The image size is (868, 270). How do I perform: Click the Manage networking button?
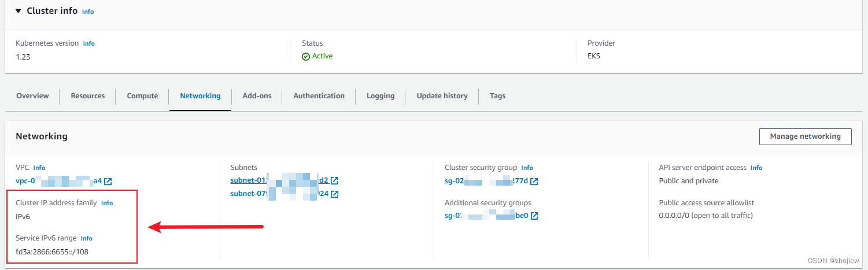click(x=805, y=136)
